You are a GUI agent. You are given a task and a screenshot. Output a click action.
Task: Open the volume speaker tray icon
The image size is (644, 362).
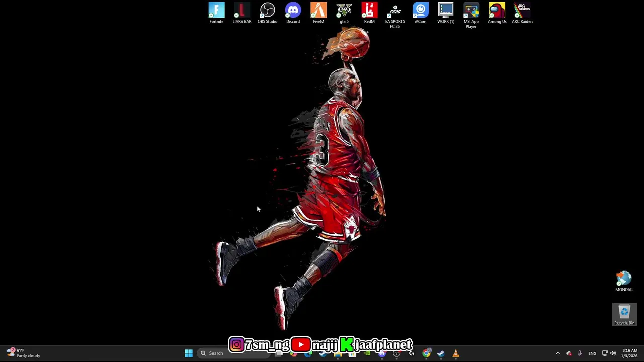(x=613, y=353)
